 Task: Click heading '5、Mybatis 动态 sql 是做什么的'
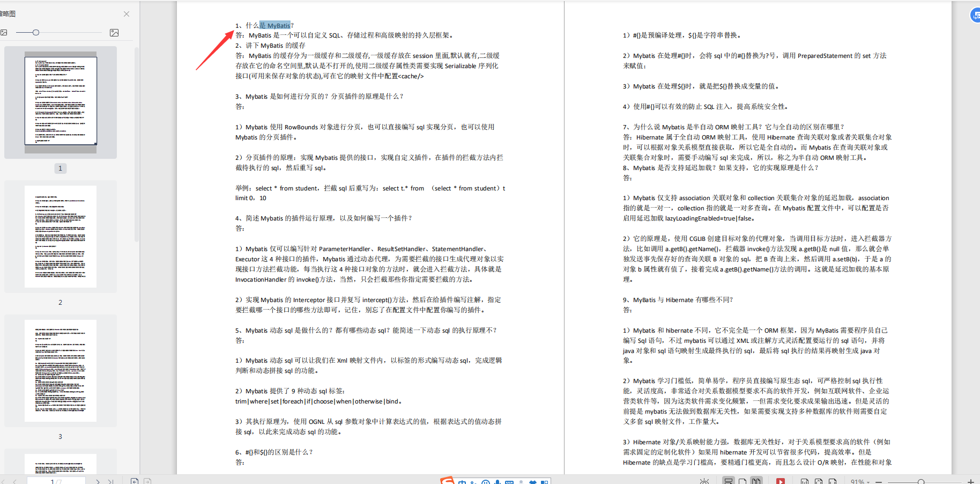click(x=366, y=331)
